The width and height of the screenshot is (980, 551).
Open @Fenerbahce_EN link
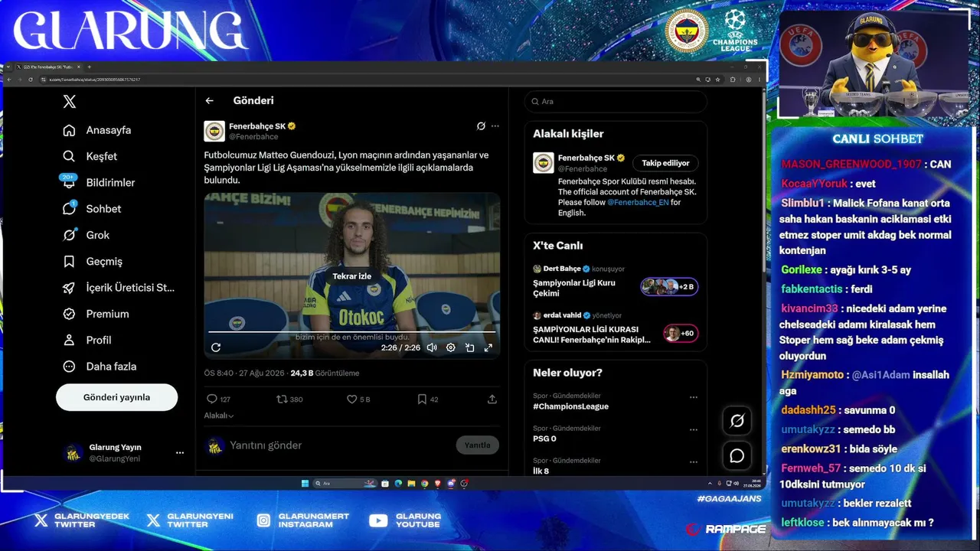(639, 202)
